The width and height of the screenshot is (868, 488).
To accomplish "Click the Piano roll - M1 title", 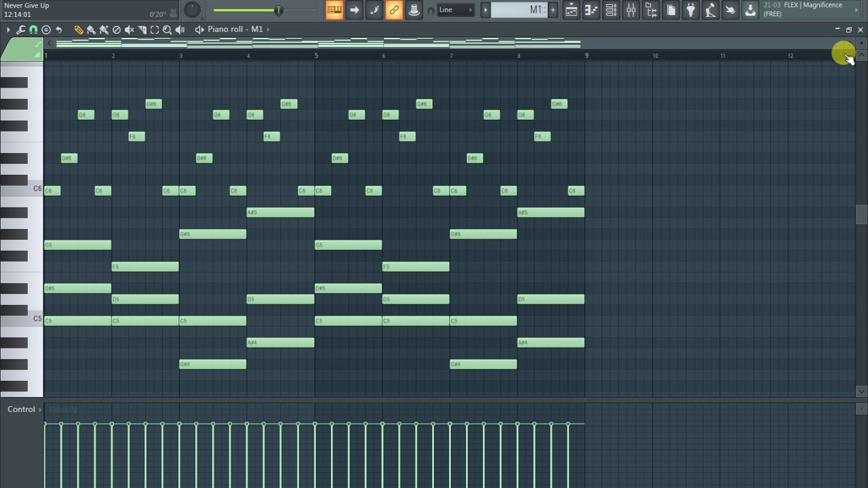I will coord(235,30).
